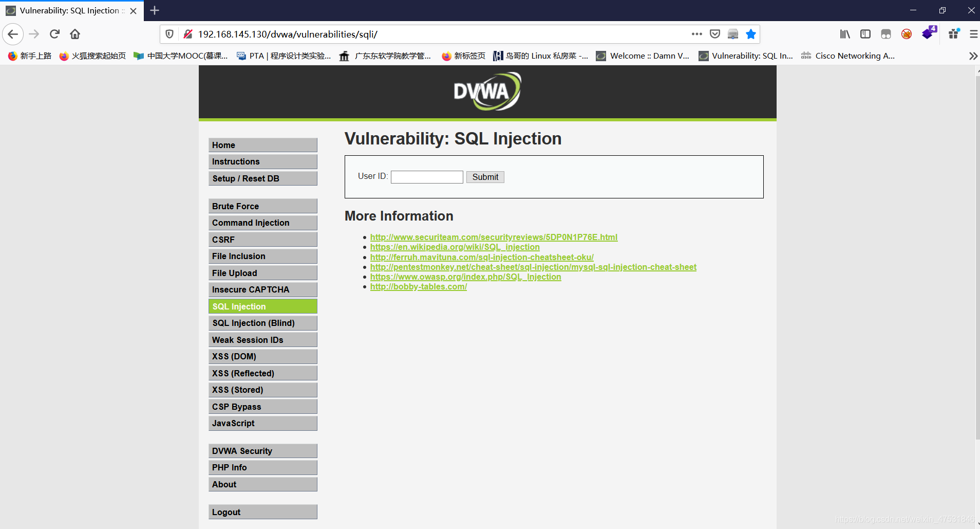Click the blue bookmark star
The height and width of the screenshot is (529, 980).
750,34
